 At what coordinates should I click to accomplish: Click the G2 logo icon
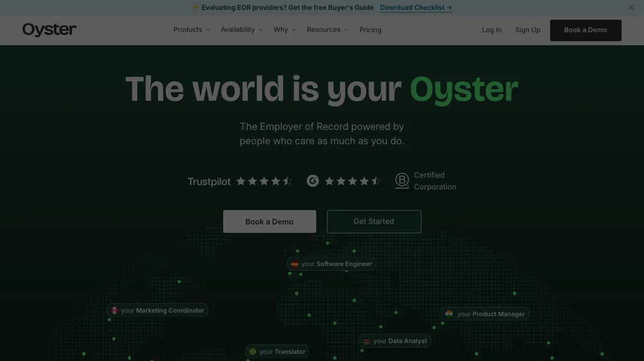pyautogui.click(x=313, y=180)
